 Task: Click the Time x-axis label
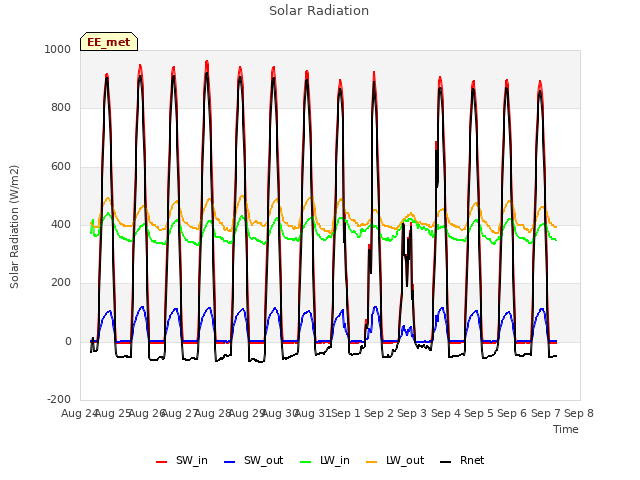tap(566, 429)
